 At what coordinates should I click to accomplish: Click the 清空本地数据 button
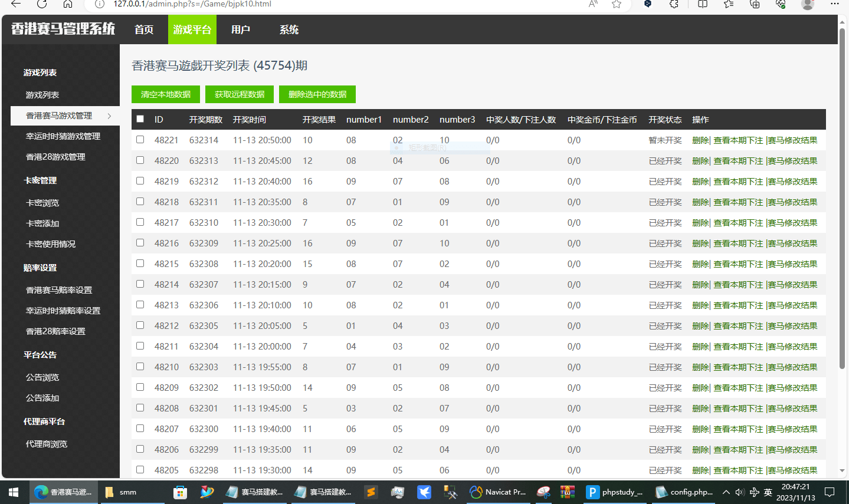(166, 94)
